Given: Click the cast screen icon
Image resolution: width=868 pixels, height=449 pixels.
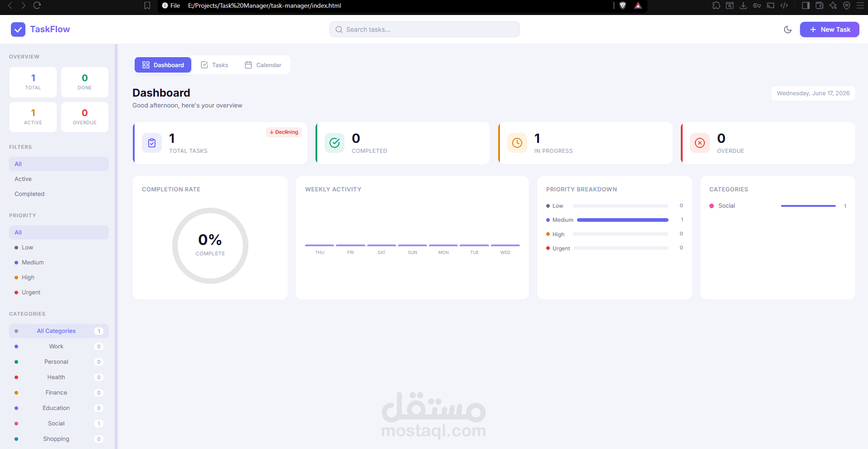Looking at the screenshot, I should [771, 5].
